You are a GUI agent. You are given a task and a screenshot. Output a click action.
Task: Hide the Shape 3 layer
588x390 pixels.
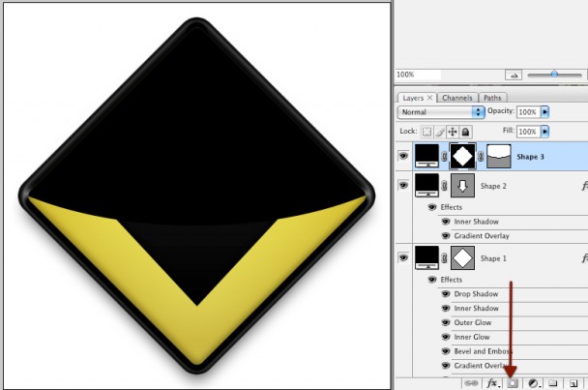tap(403, 156)
